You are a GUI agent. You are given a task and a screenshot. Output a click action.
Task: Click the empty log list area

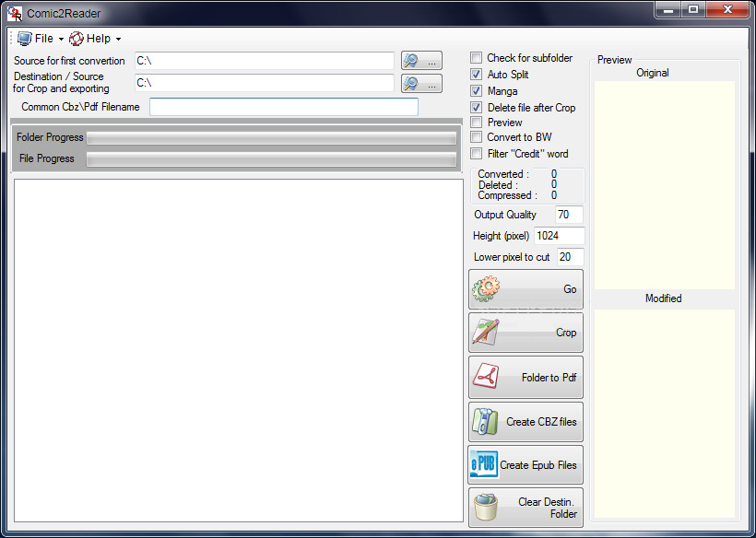(239, 351)
